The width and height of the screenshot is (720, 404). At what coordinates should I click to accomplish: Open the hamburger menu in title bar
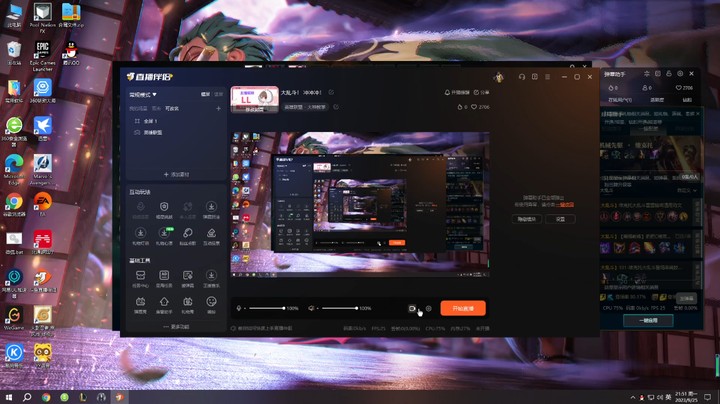pyautogui.click(x=547, y=77)
